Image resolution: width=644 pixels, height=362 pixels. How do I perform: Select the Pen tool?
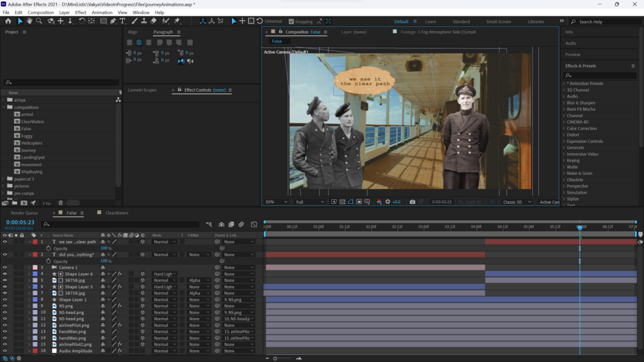tap(113, 21)
